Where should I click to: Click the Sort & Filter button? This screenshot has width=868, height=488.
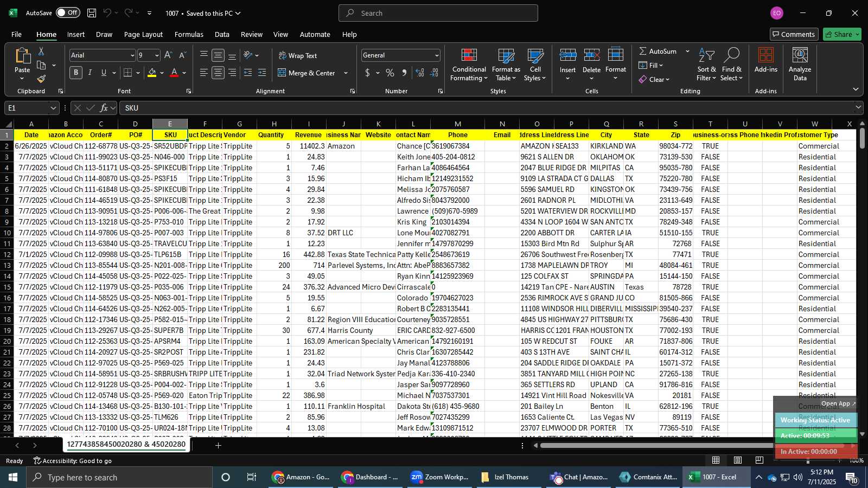pos(706,65)
